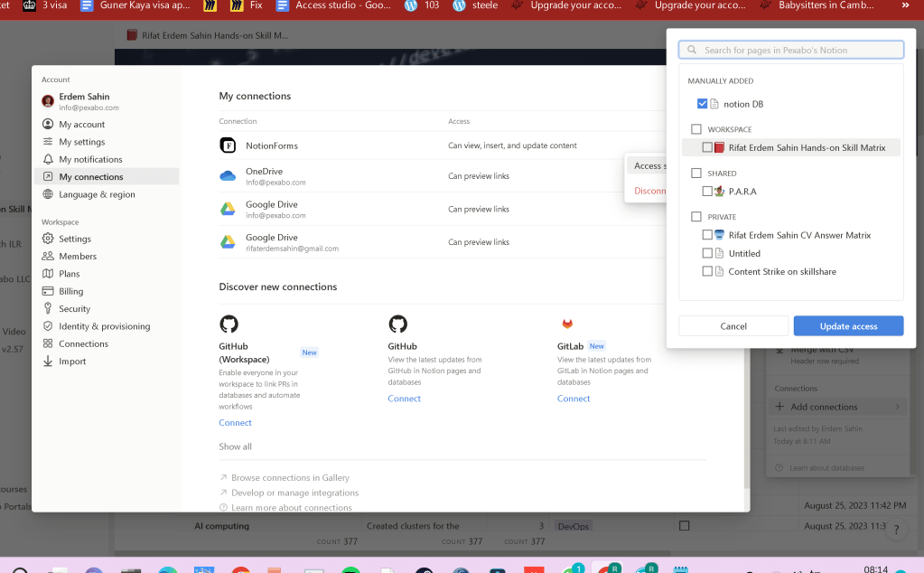Image resolution: width=924 pixels, height=573 pixels.
Task: Connect GitHub (Workspace) integration
Action: 235,423
